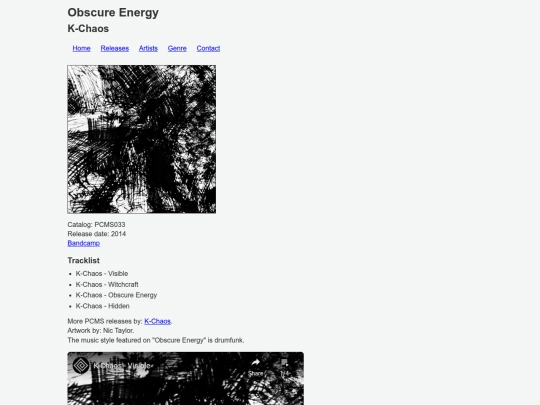
Task: Select track 'K-Chaos - Obscure Energy'
Action: 116,295
